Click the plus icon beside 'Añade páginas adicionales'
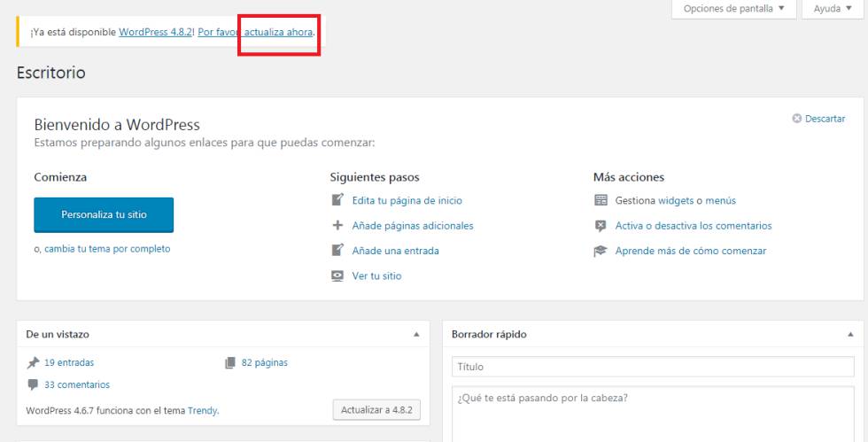The width and height of the screenshot is (868, 442). (x=337, y=226)
